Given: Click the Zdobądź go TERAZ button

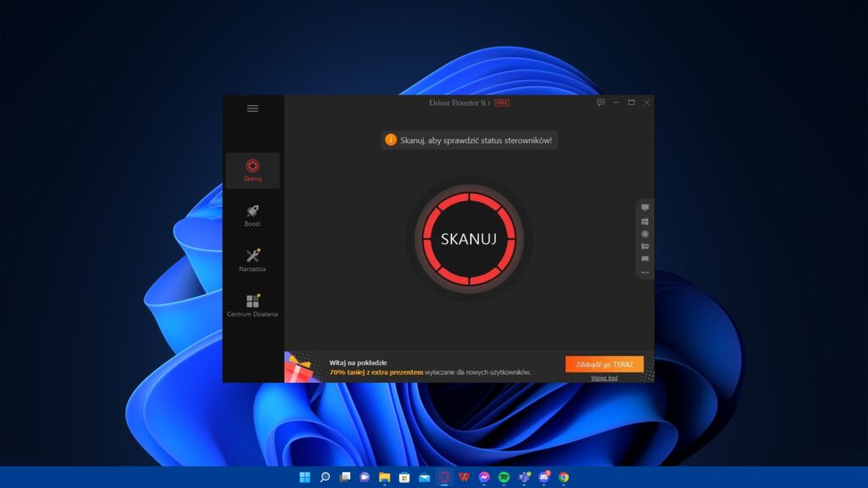Looking at the screenshot, I should click(x=604, y=364).
